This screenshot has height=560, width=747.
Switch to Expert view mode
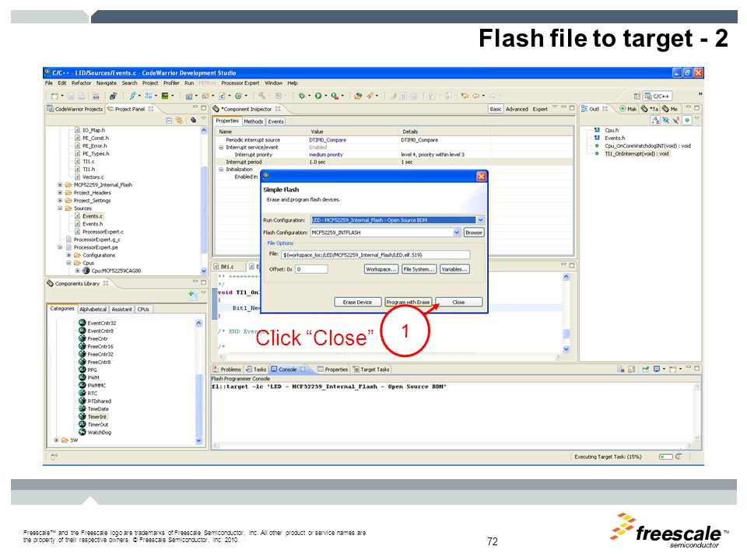click(x=540, y=109)
